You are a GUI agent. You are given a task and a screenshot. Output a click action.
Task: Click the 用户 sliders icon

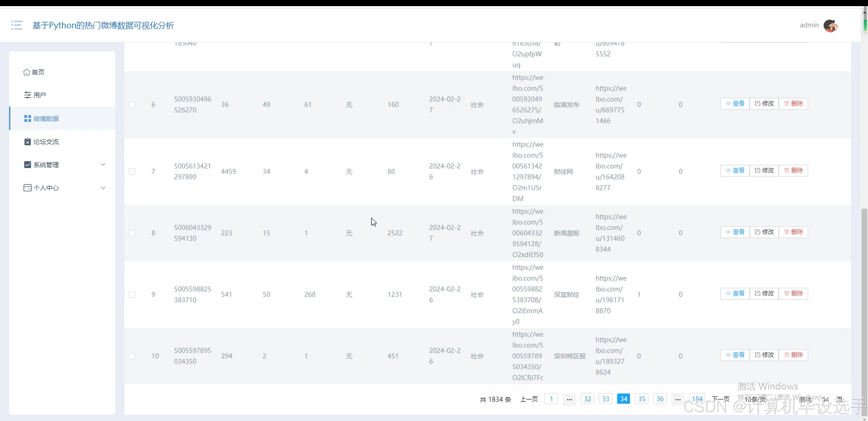click(x=27, y=95)
